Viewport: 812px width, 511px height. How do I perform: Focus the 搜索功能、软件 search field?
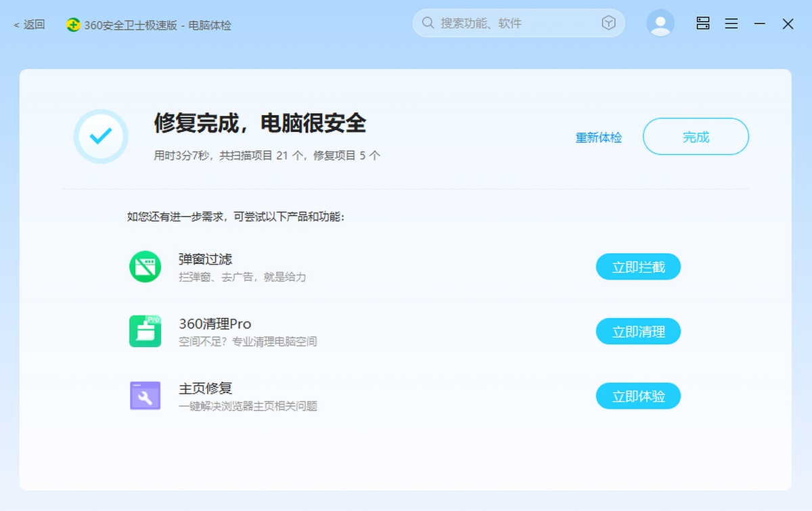coord(514,23)
